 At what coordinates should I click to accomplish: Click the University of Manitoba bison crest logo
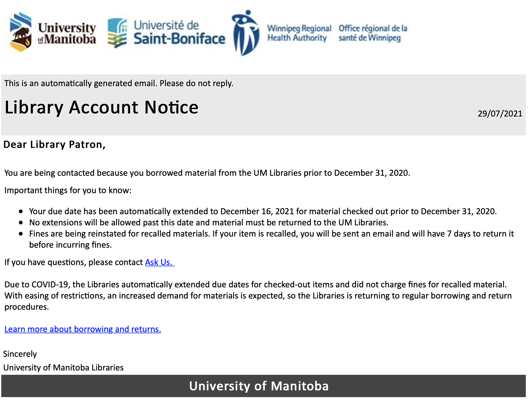tap(21, 32)
